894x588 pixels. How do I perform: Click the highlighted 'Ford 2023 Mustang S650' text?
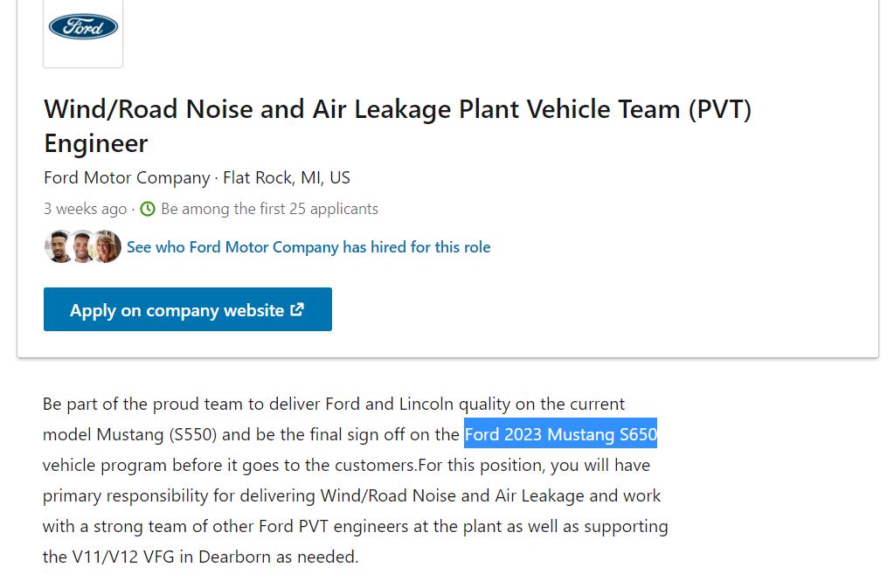[560, 434]
